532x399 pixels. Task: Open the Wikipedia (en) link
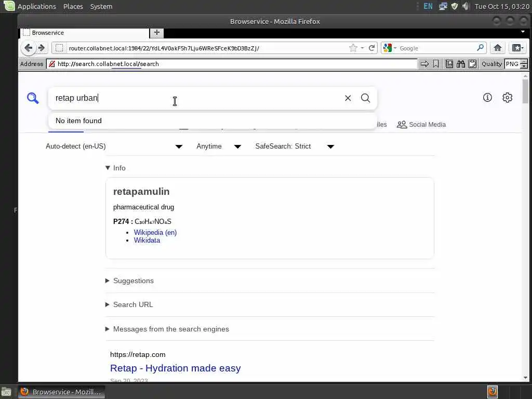tap(155, 232)
